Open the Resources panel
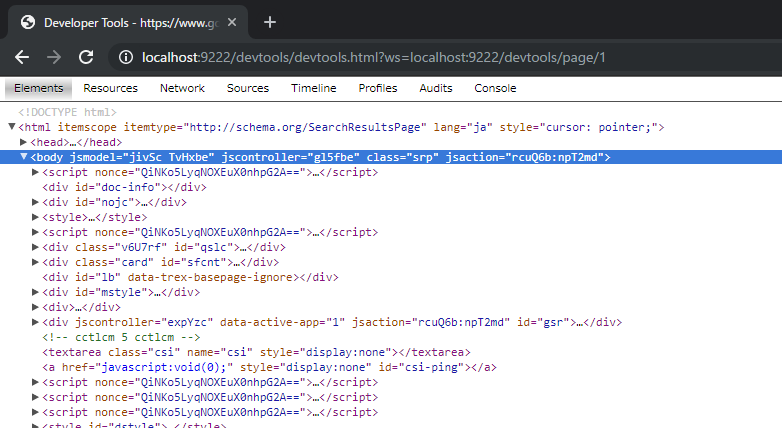Viewport: 782px width, 428px height. tap(110, 88)
